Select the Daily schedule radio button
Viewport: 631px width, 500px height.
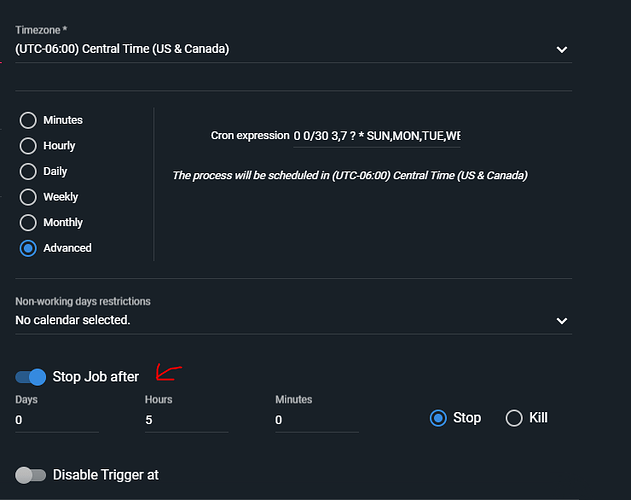(x=28, y=171)
